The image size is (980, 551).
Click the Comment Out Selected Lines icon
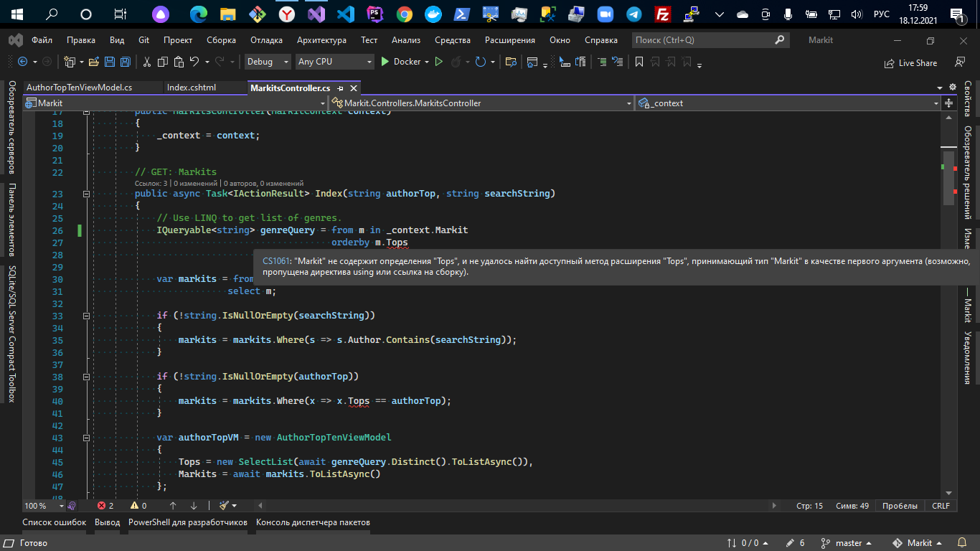coord(602,62)
